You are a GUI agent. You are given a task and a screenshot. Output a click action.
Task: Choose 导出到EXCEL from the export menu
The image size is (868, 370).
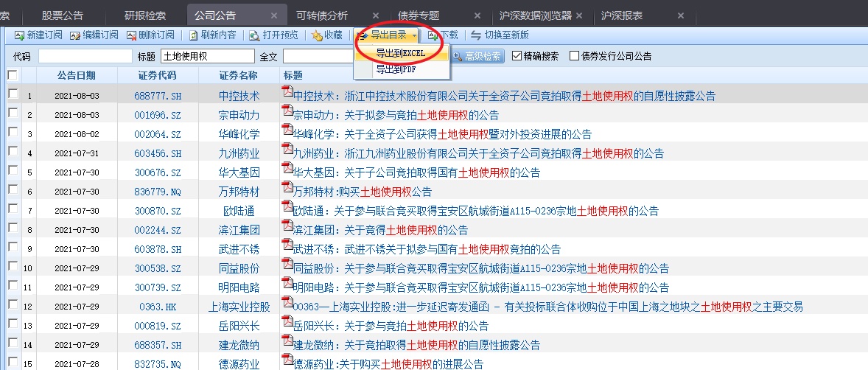401,54
